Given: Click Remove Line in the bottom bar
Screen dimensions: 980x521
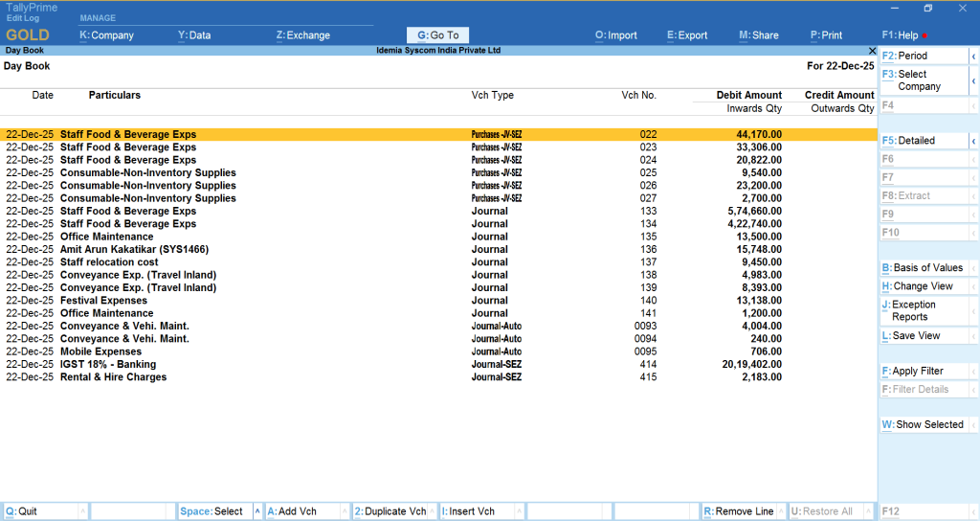Looking at the screenshot, I should 738,511.
